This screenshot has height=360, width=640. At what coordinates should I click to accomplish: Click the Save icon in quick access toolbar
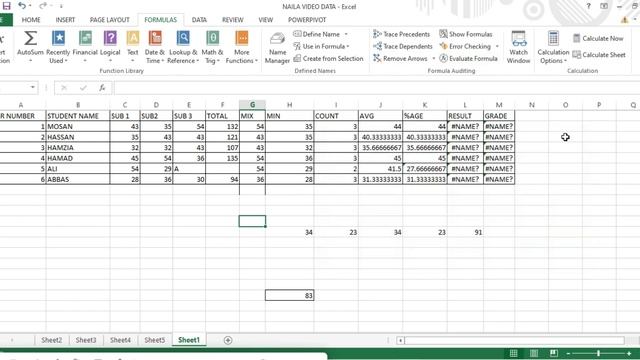click(x=7, y=6)
